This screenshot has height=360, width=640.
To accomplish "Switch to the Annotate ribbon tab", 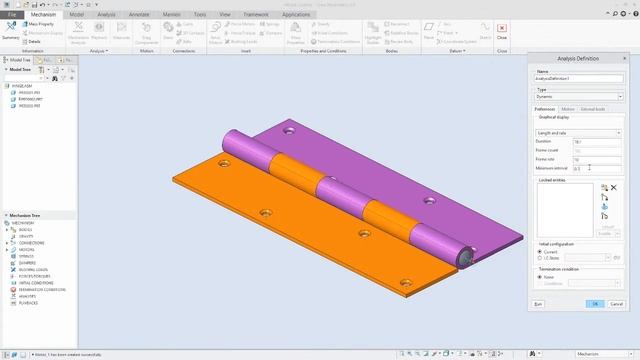I will coord(139,15).
